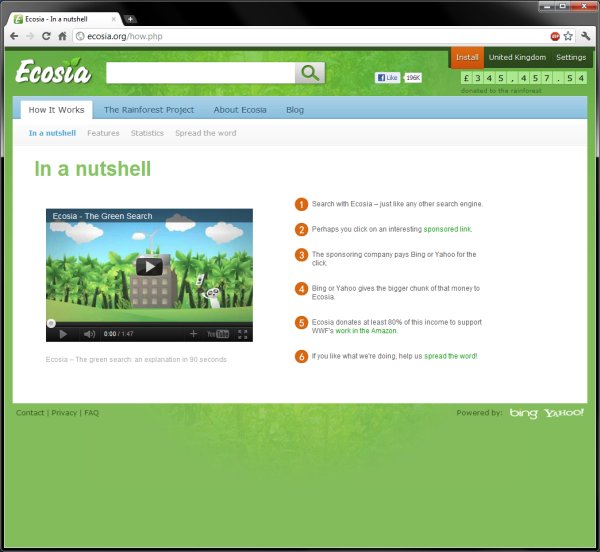This screenshot has width=600, height=552.
Task: Follow the work in the Amazon link
Action: pyautogui.click(x=366, y=331)
